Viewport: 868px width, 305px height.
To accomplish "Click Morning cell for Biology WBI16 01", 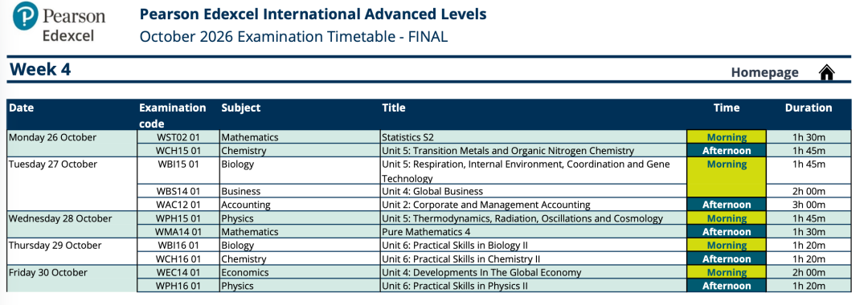I will (x=727, y=246).
